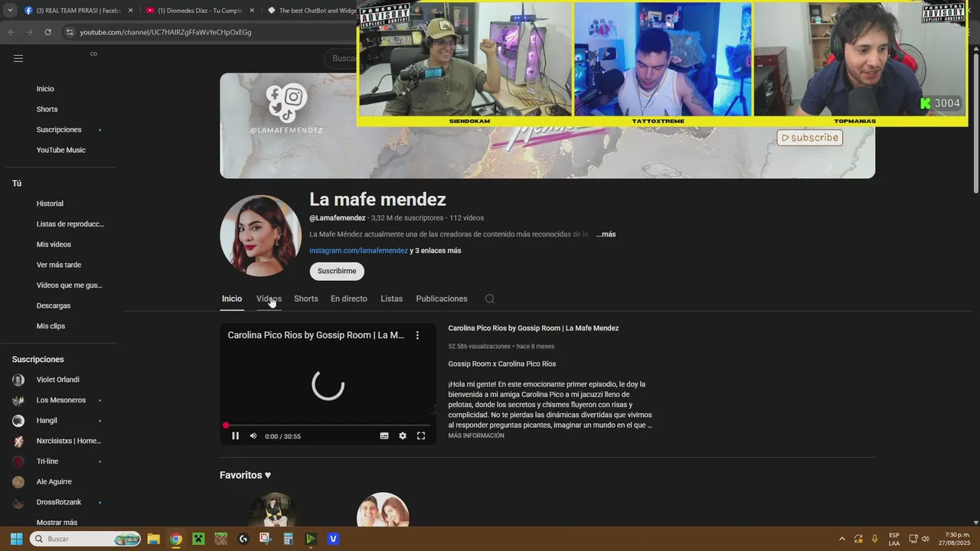The image size is (980, 551).
Task: Open instagram.com/lamafemendez link
Action: pos(358,250)
